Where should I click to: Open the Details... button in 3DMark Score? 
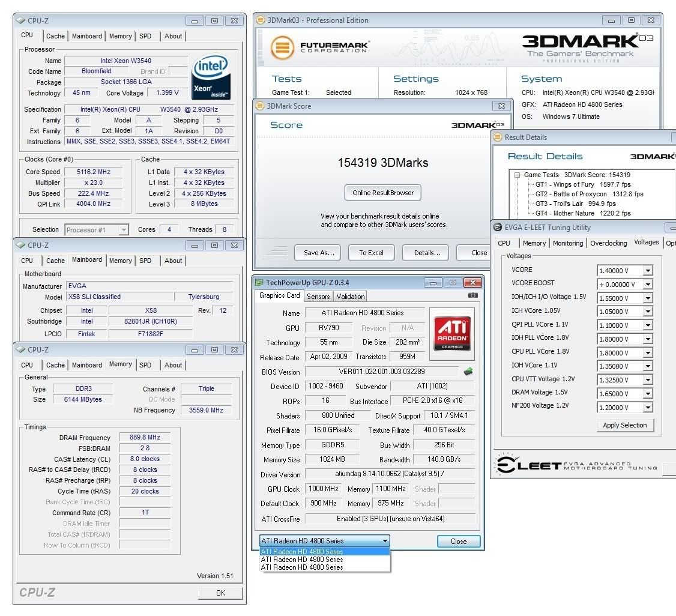pyautogui.click(x=426, y=253)
